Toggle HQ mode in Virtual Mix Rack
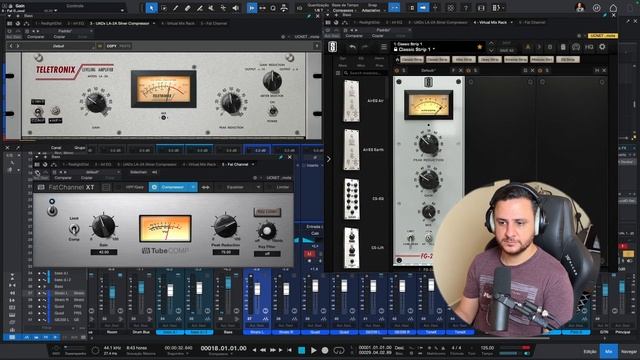The width and height of the screenshot is (640, 360). pyautogui.click(x=589, y=47)
